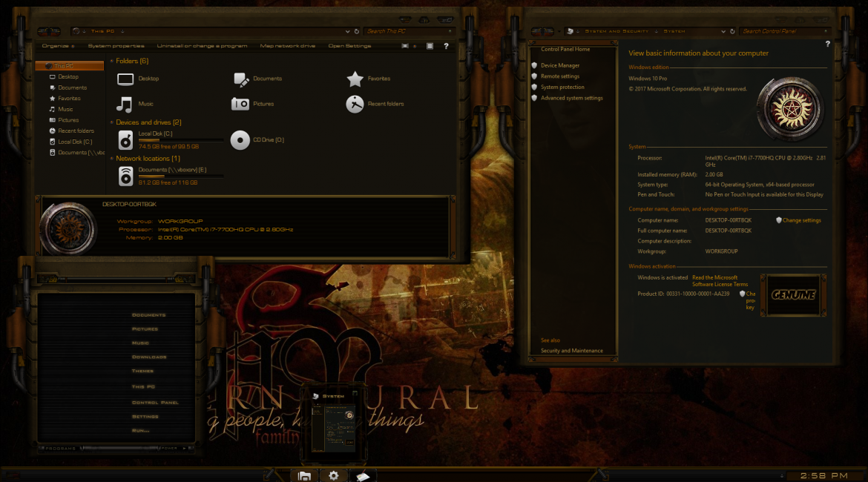Image resolution: width=868 pixels, height=482 pixels.
Task: Select Recent folders in the navigation pane
Action: click(x=76, y=131)
